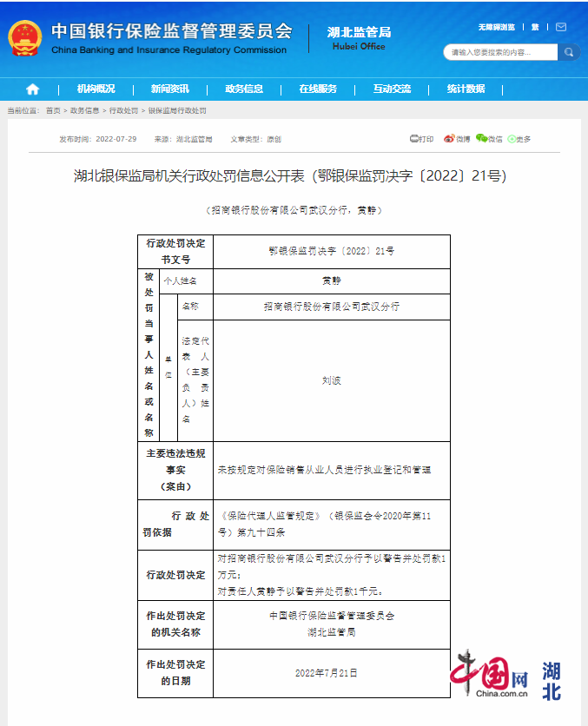Image resolution: width=588 pixels, height=726 pixels.
Task: Open the mail envelope icon in the header
Action: point(561,27)
